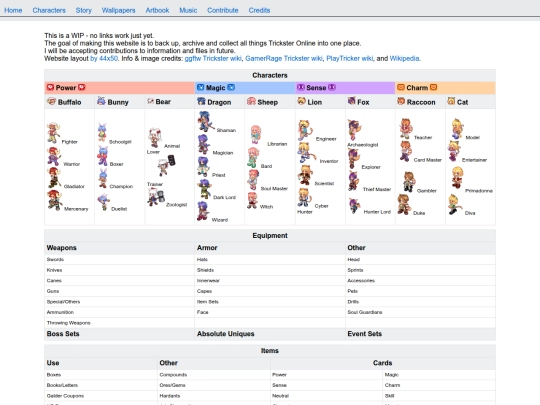Click the Fighter character sprite
Image resolution: width=540 pixels, height=405 pixels.
tap(53, 133)
